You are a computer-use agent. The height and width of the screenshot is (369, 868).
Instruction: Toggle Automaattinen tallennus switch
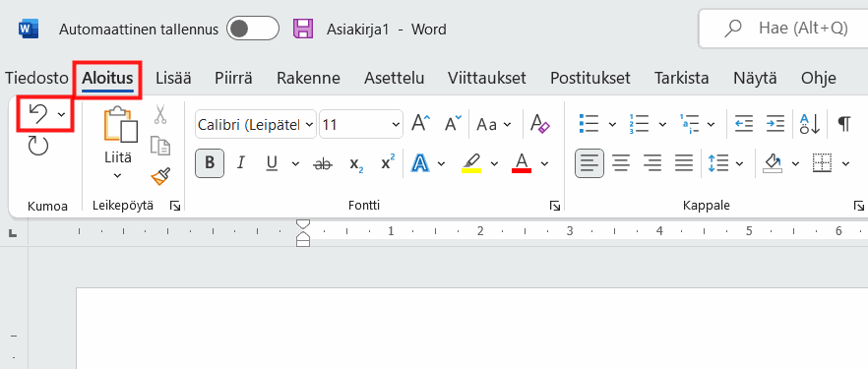(252, 29)
